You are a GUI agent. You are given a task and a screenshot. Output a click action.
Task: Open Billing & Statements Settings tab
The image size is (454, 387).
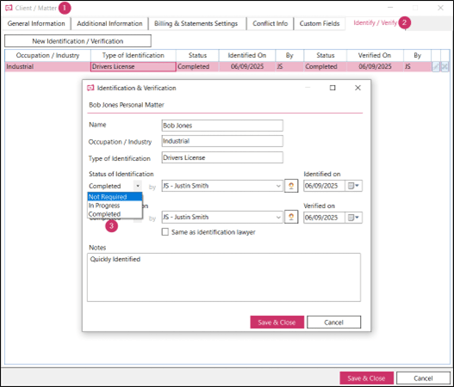(x=196, y=24)
